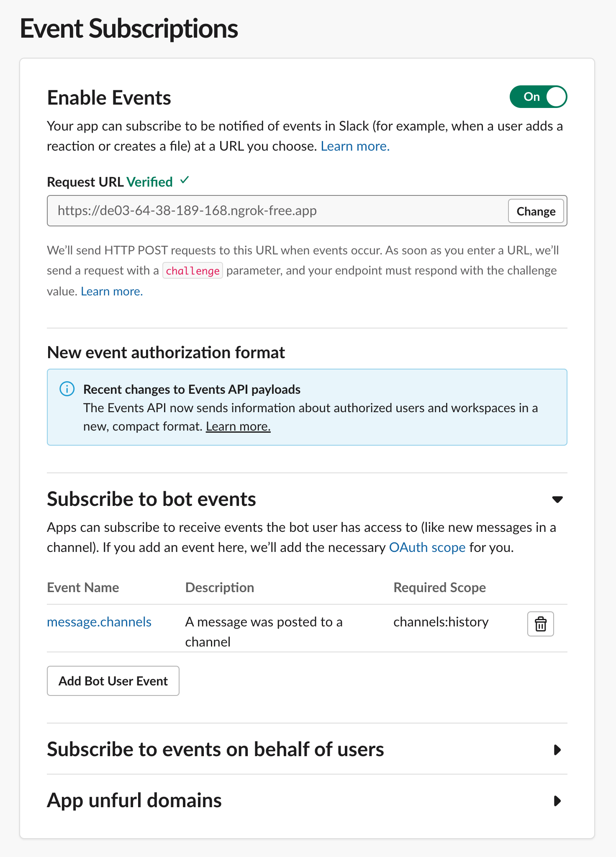Click into the Request URL input field
This screenshot has height=857, width=616.
point(276,211)
